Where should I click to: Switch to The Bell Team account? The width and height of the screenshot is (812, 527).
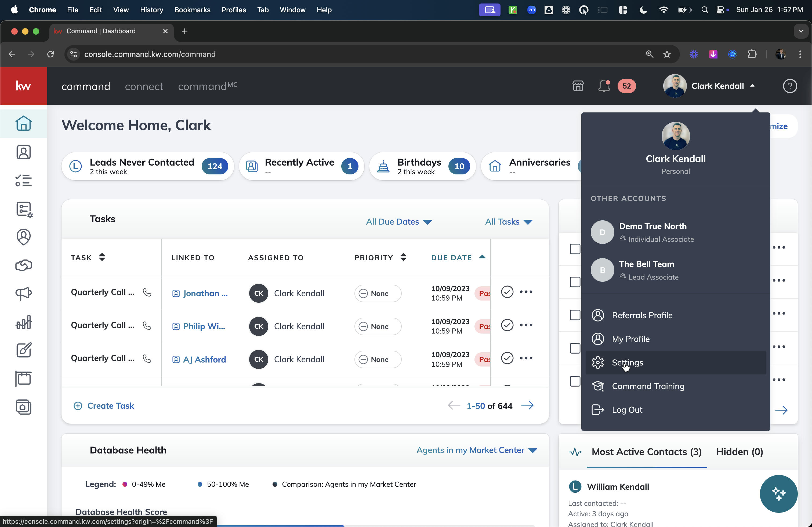[676, 270]
